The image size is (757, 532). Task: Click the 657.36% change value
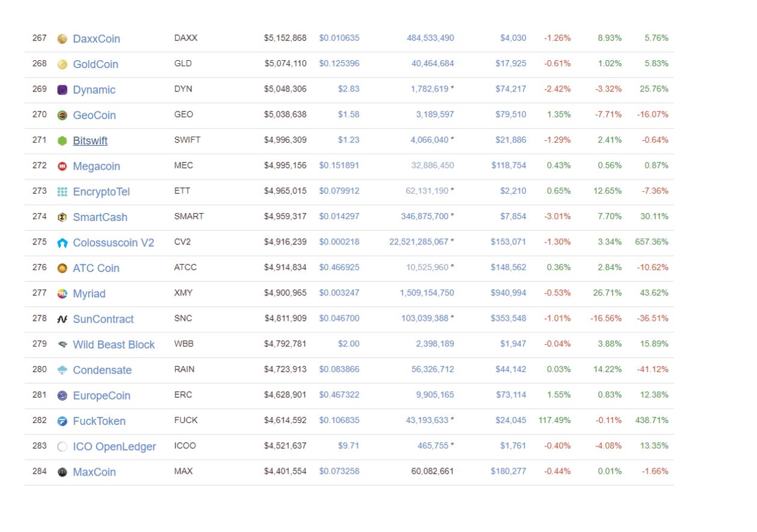(x=652, y=242)
